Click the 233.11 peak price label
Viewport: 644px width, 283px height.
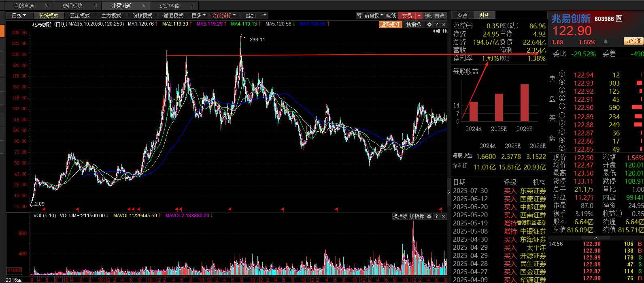(x=257, y=40)
